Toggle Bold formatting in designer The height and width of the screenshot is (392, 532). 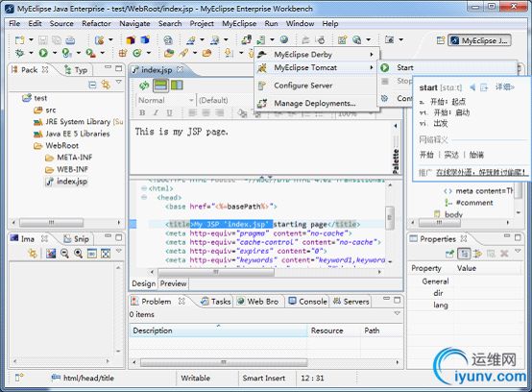tap(142, 112)
